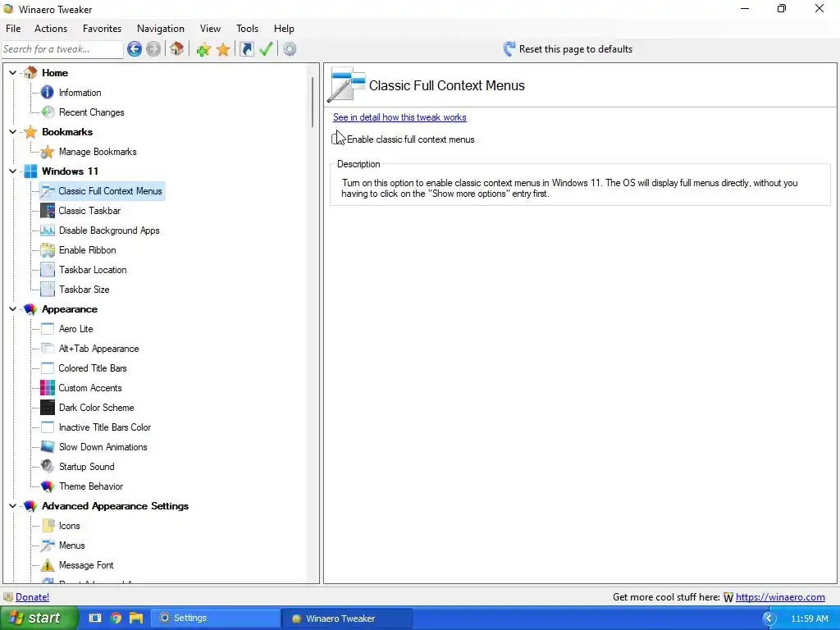Click the Recent Changes clock icon
The width and height of the screenshot is (840, 630).
pos(48,112)
